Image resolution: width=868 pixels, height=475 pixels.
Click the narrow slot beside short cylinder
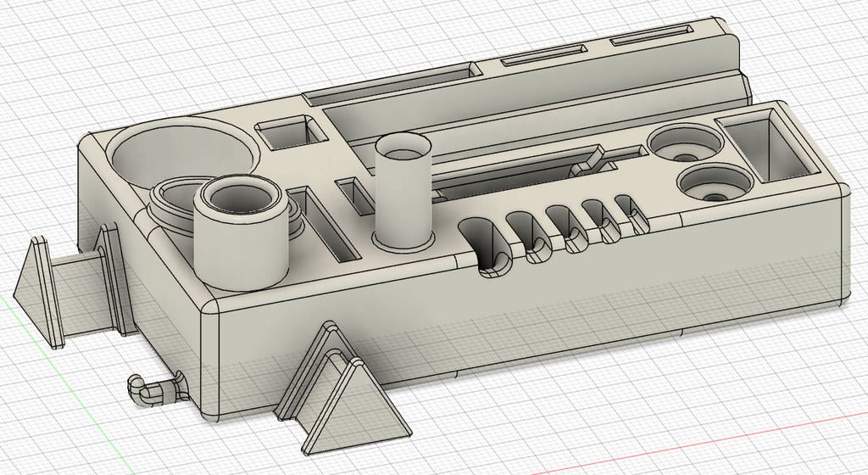[x=325, y=224]
